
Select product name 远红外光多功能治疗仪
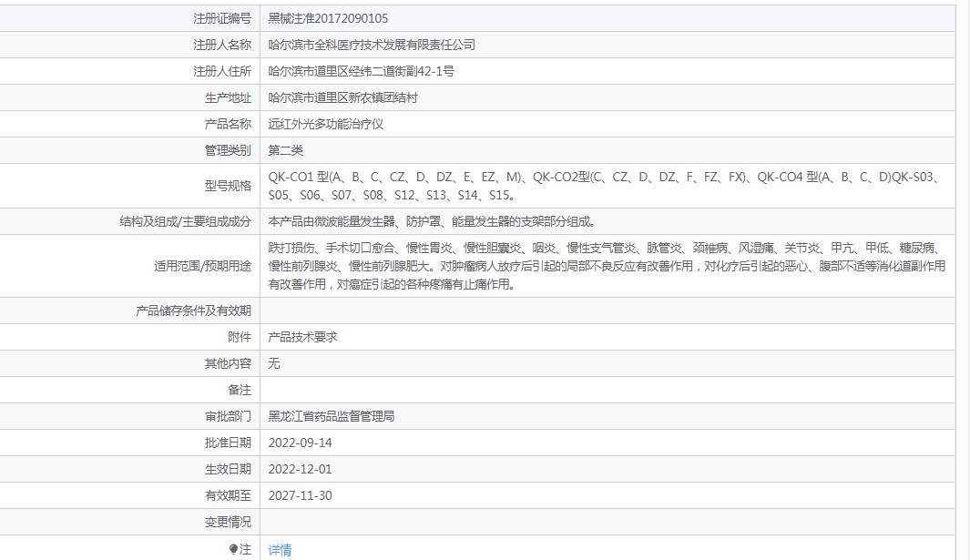tap(325, 124)
